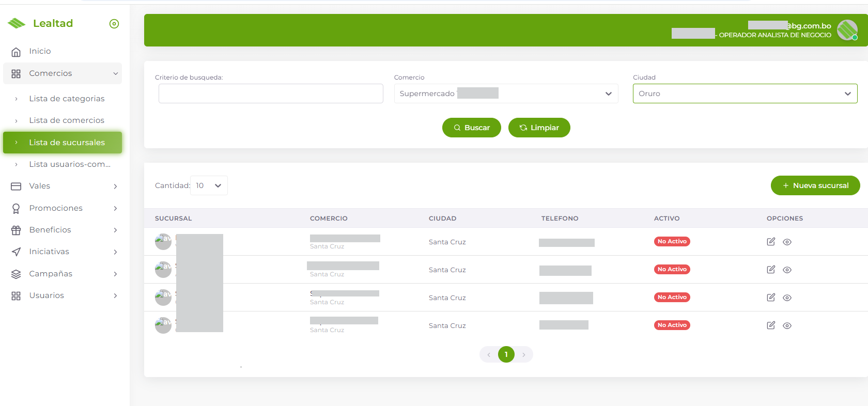This screenshot has width=868, height=406.
Task: Open Lista de categorias
Action: (x=67, y=99)
